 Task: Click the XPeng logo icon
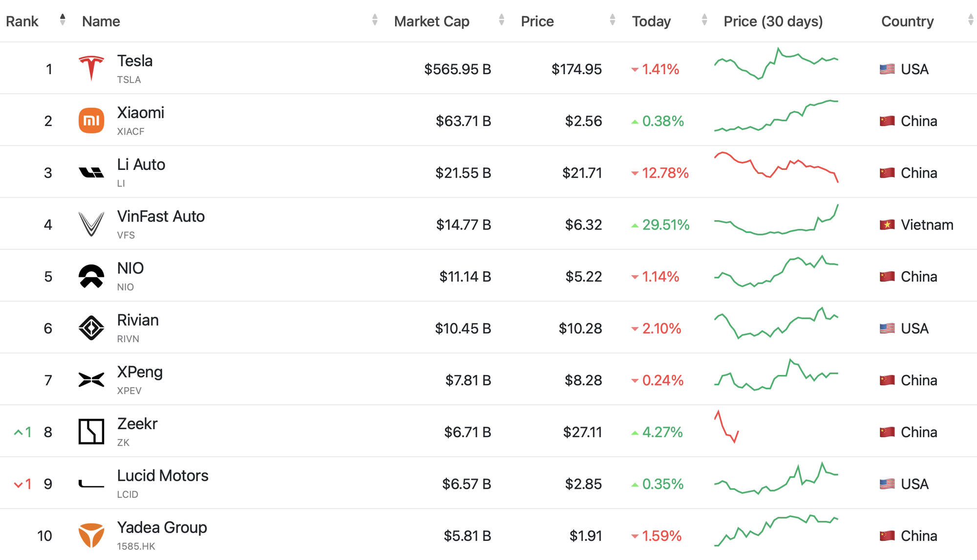[91, 380]
